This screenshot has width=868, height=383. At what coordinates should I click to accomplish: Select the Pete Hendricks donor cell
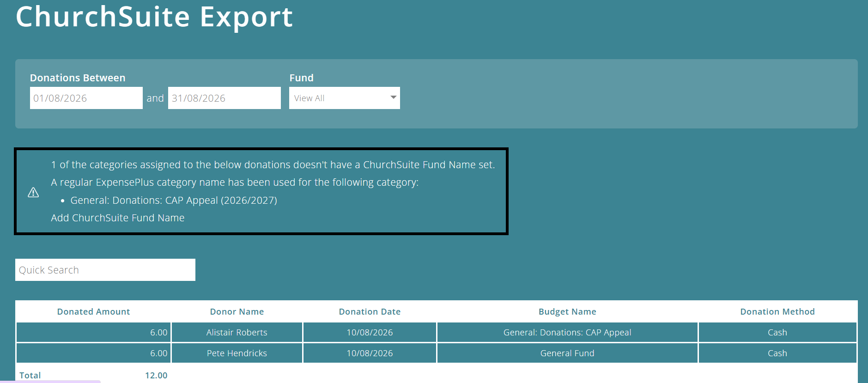click(x=237, y=353)
